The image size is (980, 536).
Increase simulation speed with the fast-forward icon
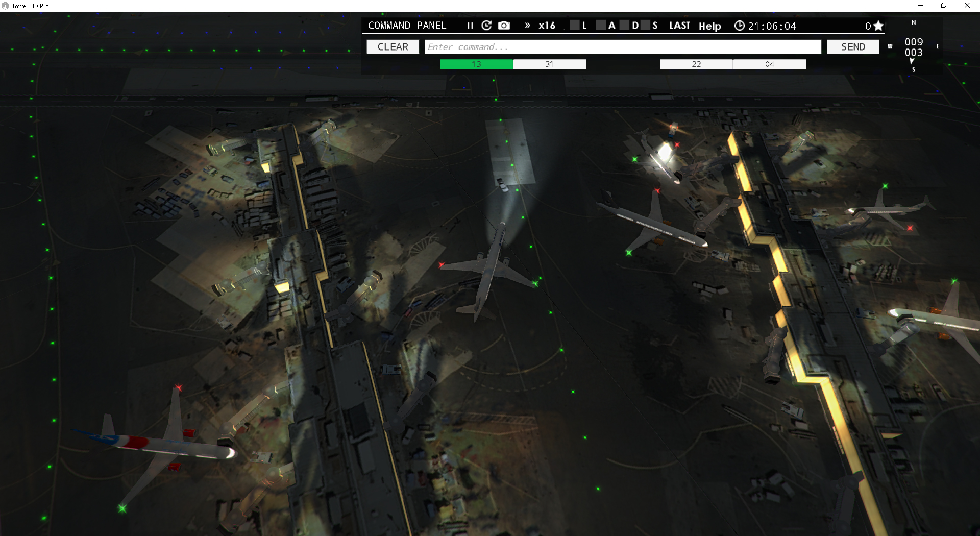point(528,25)
